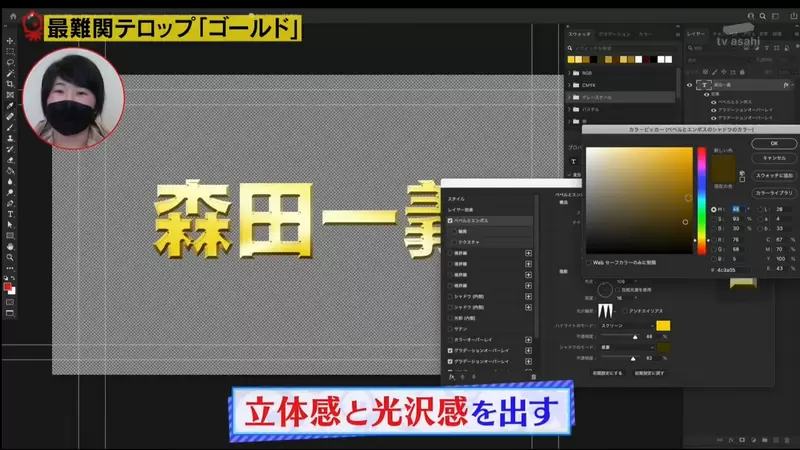Screen dimensions: 800x450
Task: Confirm color picker with OK button
Action: pos(775,144)
